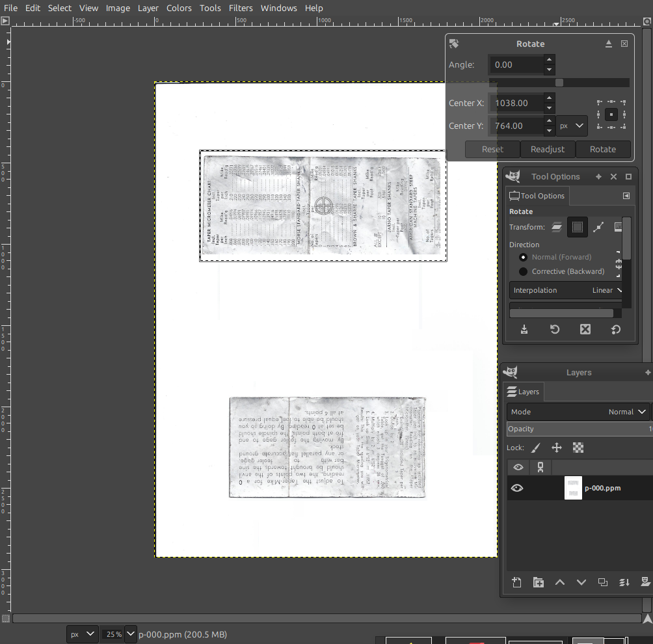Click the Readjust button

[548, 149]
